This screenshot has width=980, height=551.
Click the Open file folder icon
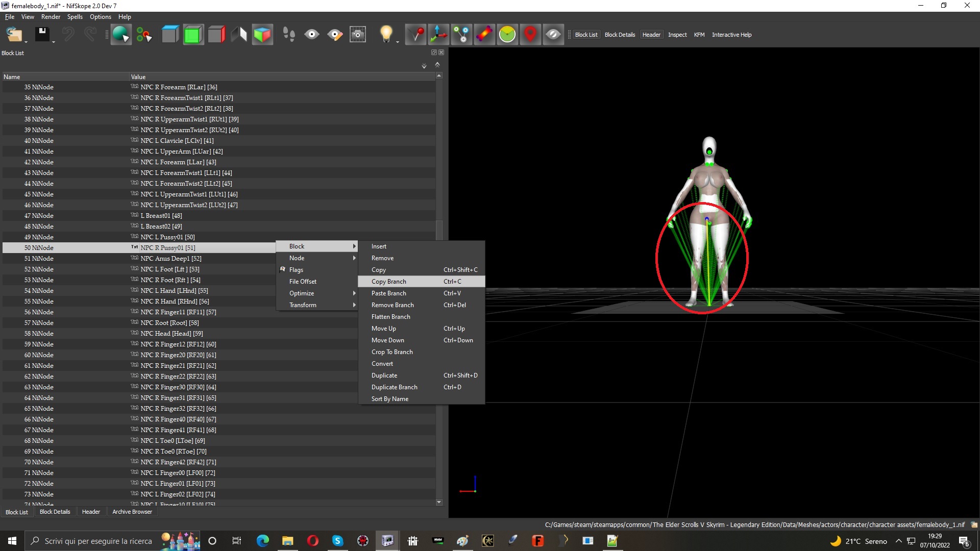(14, 35)
